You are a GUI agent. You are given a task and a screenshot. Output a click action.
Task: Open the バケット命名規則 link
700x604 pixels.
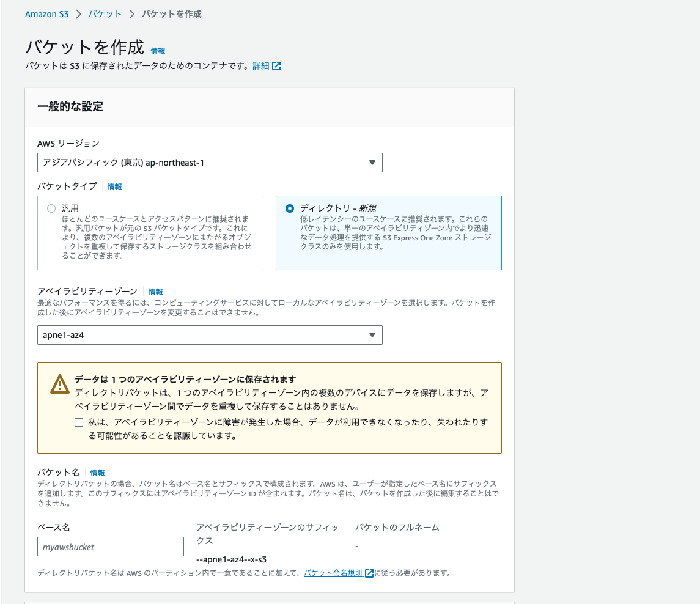coord(333,573)
